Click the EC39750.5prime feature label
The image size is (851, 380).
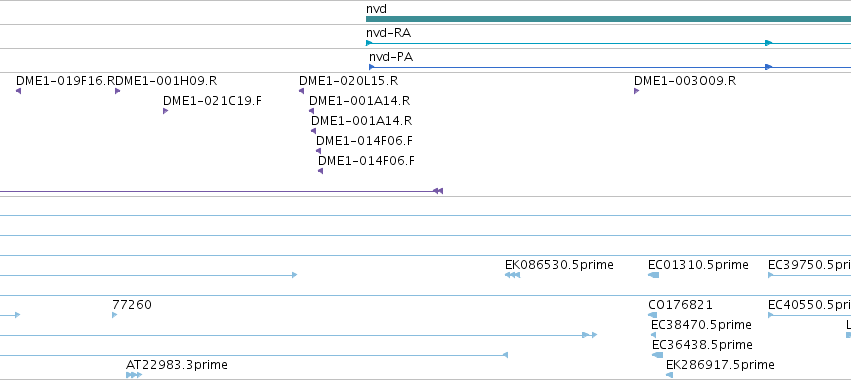(809, 265)
